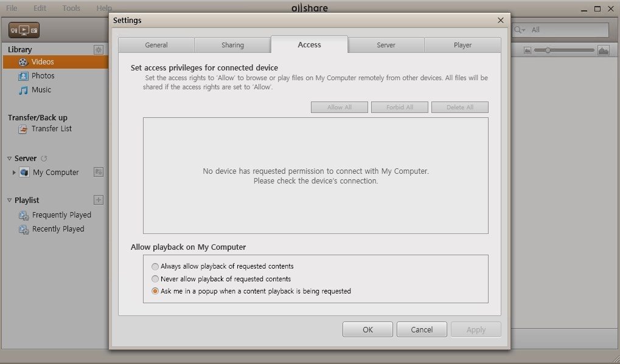Viewport: 620px width, 364px height.
Task: Click the Allow All button
Action: (340, 108)
